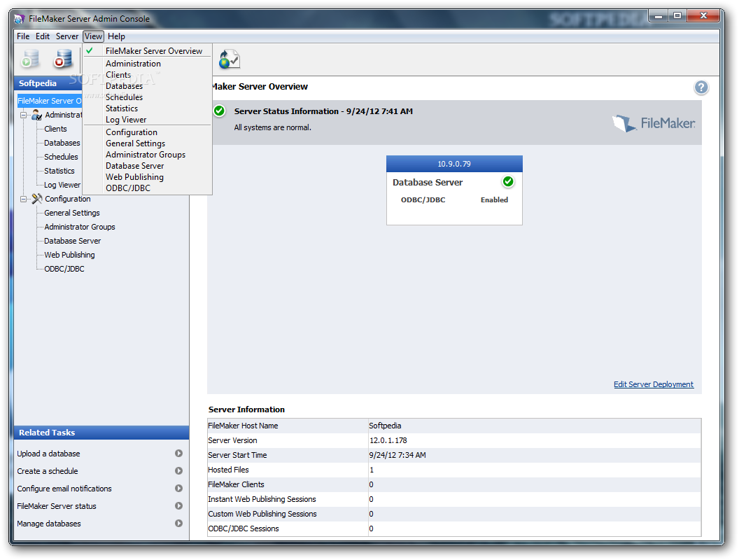The width and height of the screenshot is (739, 560).
Task: Select Databases in the sidebar tree
Action: (x=62, y=143)
